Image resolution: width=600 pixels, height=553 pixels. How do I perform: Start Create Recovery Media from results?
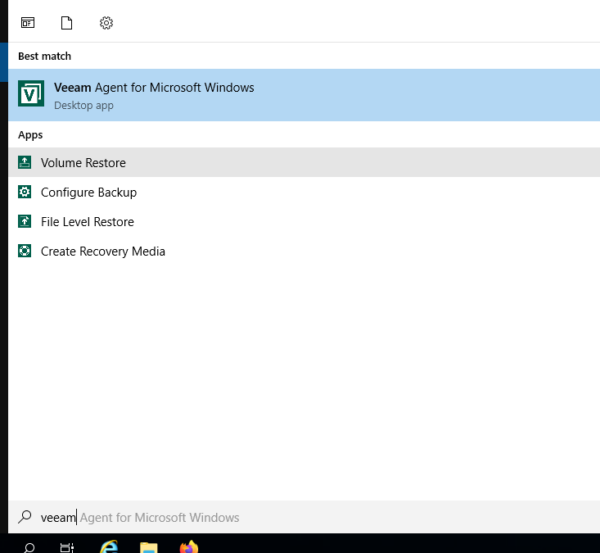pyautogui.click(x=102, y=251)
